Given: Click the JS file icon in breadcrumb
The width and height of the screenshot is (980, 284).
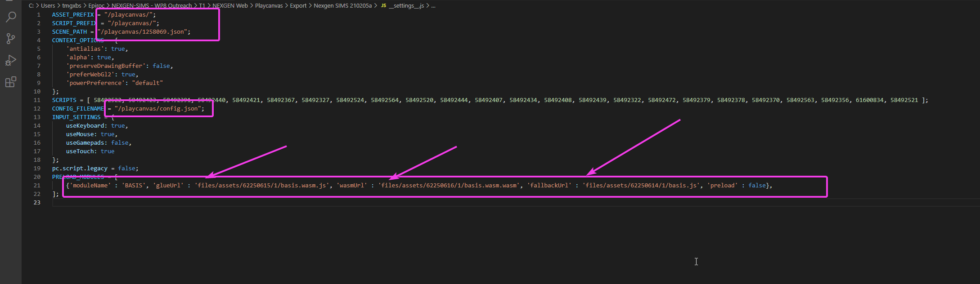Looking at the screenshot, I should [x=383, y=6].
